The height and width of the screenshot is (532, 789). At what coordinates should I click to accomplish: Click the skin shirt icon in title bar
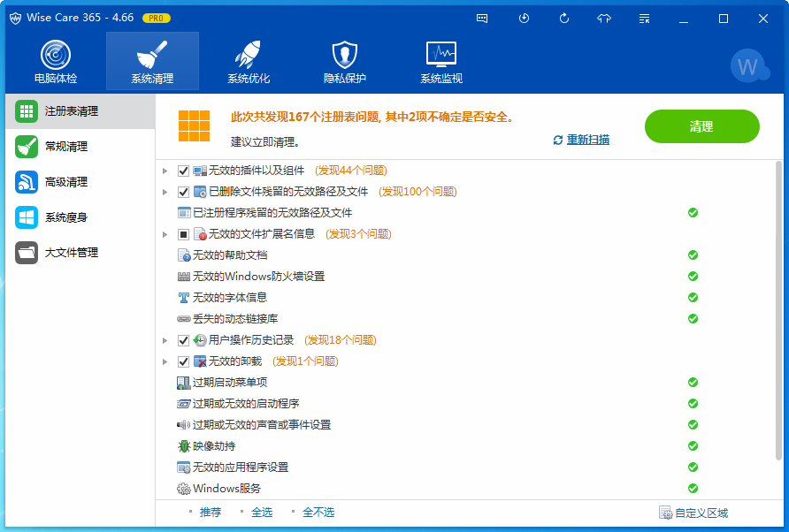click(604, 19)
